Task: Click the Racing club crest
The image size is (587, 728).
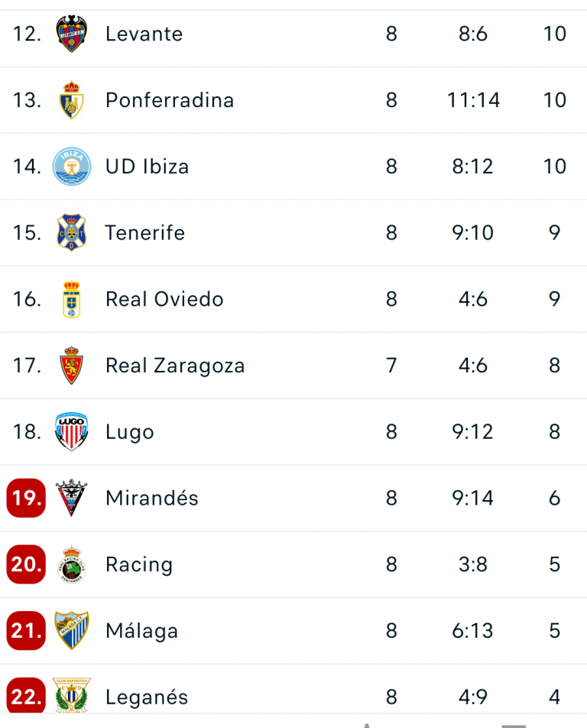Action: tap(72, 564)
